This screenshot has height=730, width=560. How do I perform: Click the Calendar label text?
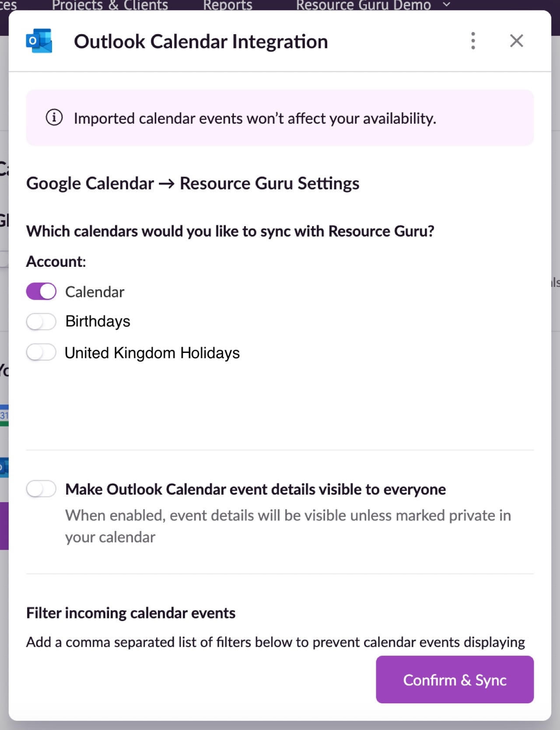point(95,292)
